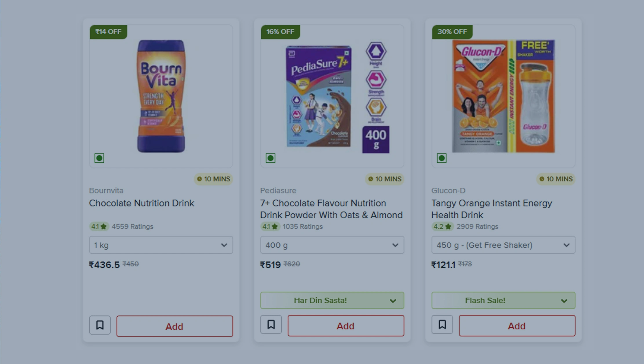The image size is (644, 364).
Task: Add the Pediasure 7+ drink powder to cart
Action: (346, 326)
